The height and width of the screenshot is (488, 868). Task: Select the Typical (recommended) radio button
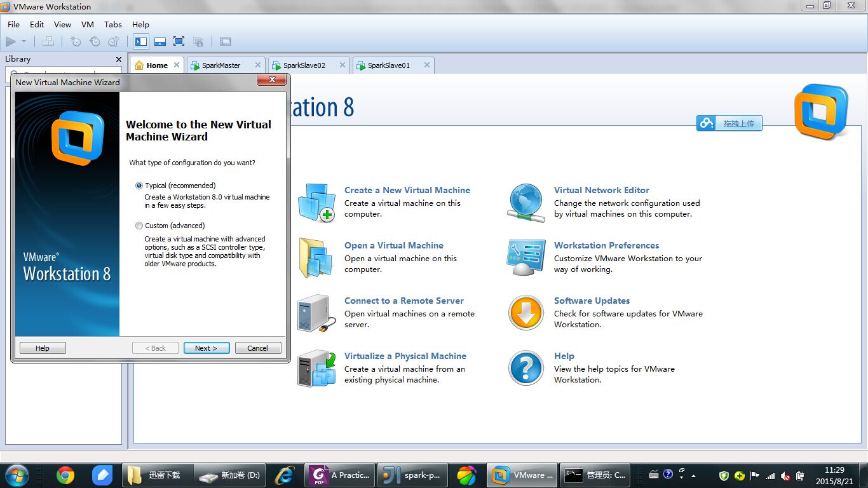coord(139,186)
